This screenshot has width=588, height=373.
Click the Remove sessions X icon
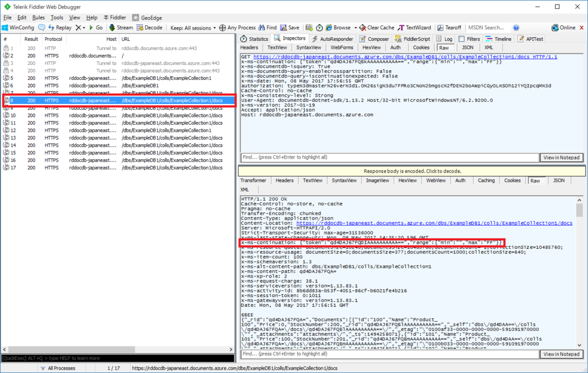pyautogui.click(x=78, y=28)
